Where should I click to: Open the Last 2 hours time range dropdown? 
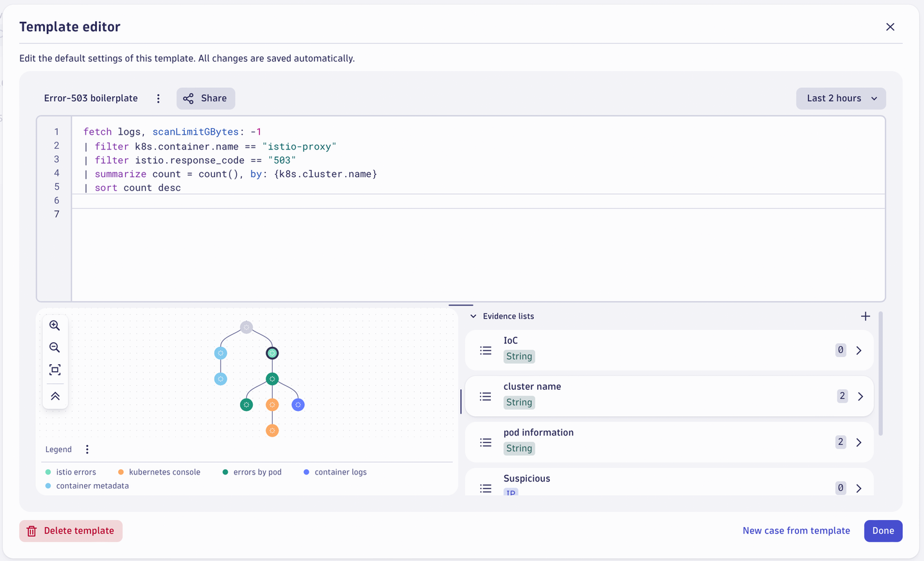click(841, 98)
